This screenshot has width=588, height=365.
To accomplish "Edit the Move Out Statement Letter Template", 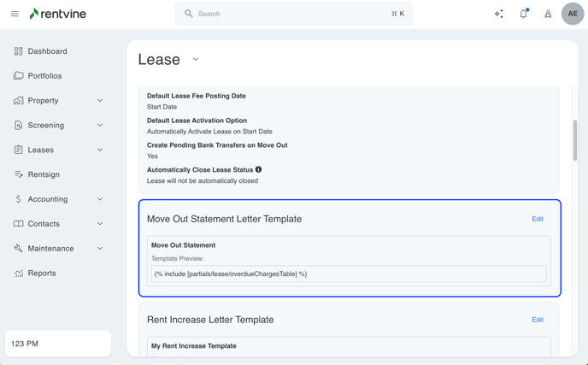I will click(x=538, y=219).
